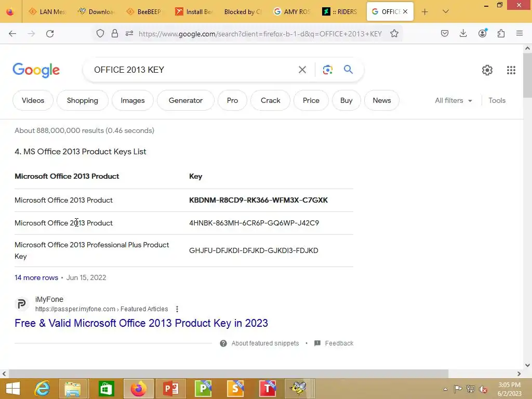Open the Firefox downloads panel

tap(463, 33)
